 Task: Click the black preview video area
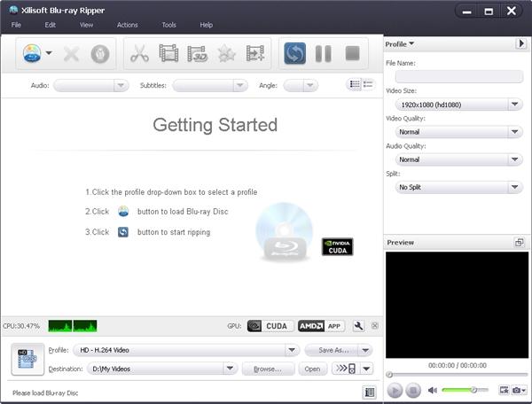(457, 305)
